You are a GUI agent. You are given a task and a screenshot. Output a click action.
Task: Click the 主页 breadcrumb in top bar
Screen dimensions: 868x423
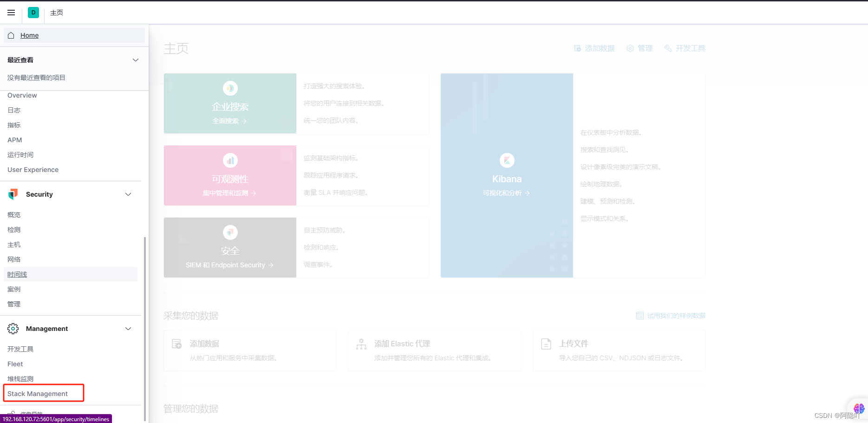[57, 13]
